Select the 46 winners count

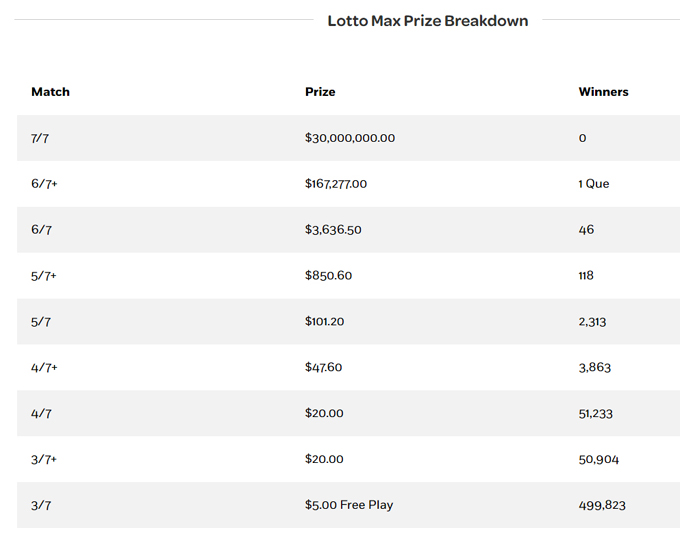586,230
